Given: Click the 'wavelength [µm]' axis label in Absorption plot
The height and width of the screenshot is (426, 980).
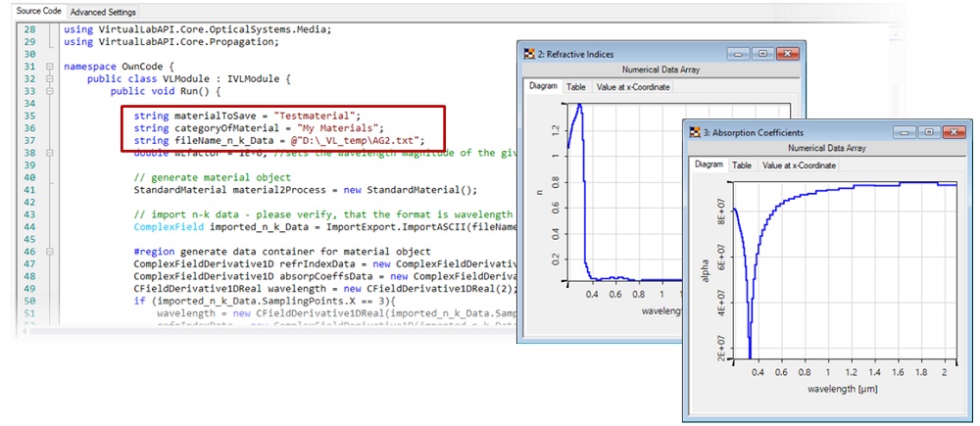Looking at the screenshot, I should tap(841, 389).
